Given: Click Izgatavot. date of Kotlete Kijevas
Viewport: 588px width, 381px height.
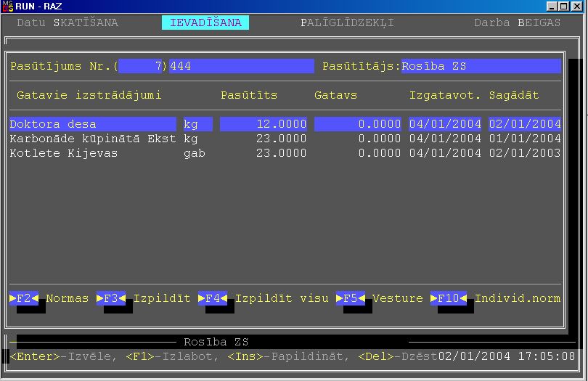Looking at the screenshot, I should 445,153.
